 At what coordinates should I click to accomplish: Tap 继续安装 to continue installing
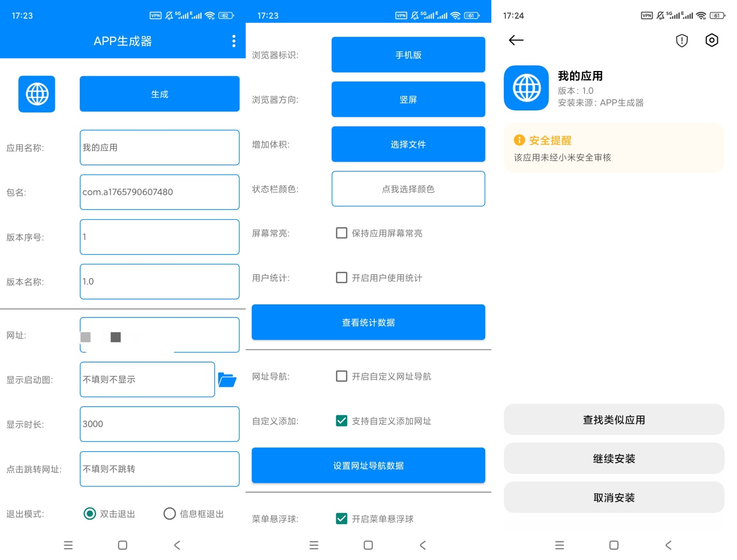pyautogui.click(x=614, y=459)
